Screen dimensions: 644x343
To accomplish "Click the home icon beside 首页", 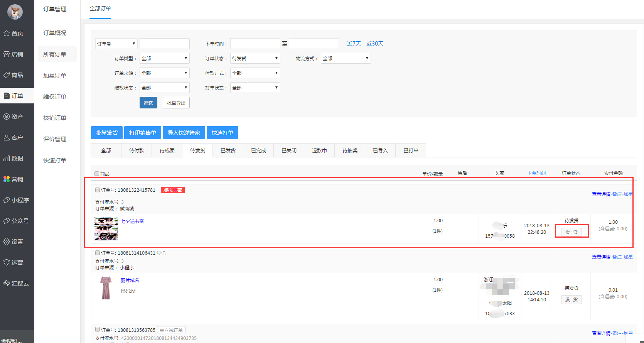I will 7,33.
